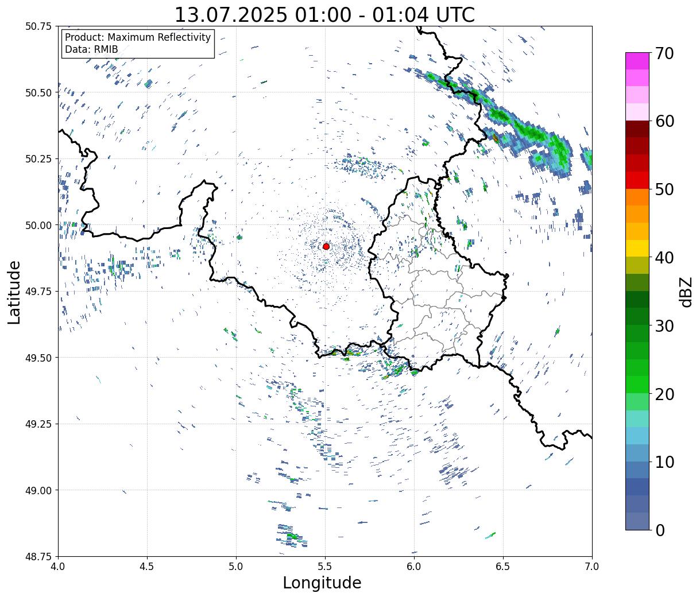Click the colorbar tick label 70
The height and width of the screenshot is (597, 700).
pyautogui.click(x=664, y=53)
